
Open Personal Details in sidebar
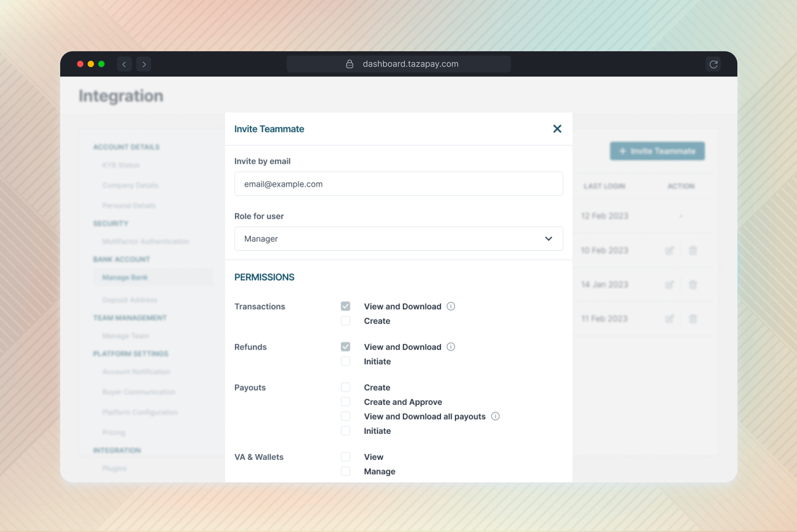point(129,206)
